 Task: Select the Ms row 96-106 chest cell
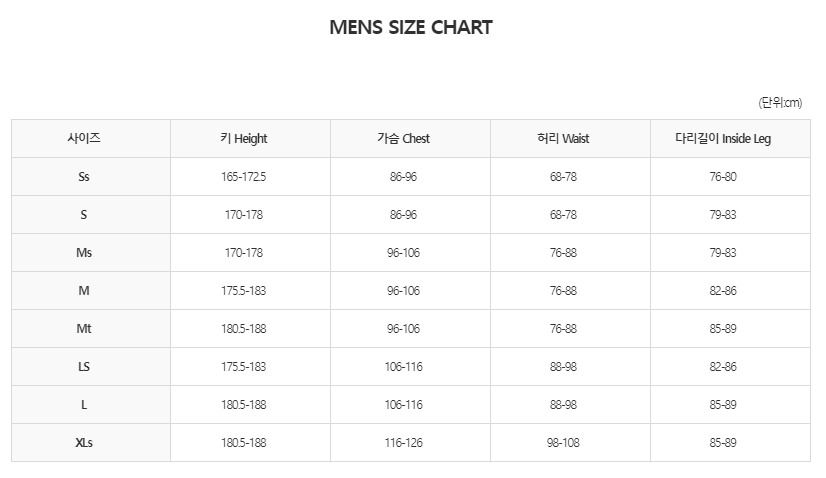pos(403,253)
